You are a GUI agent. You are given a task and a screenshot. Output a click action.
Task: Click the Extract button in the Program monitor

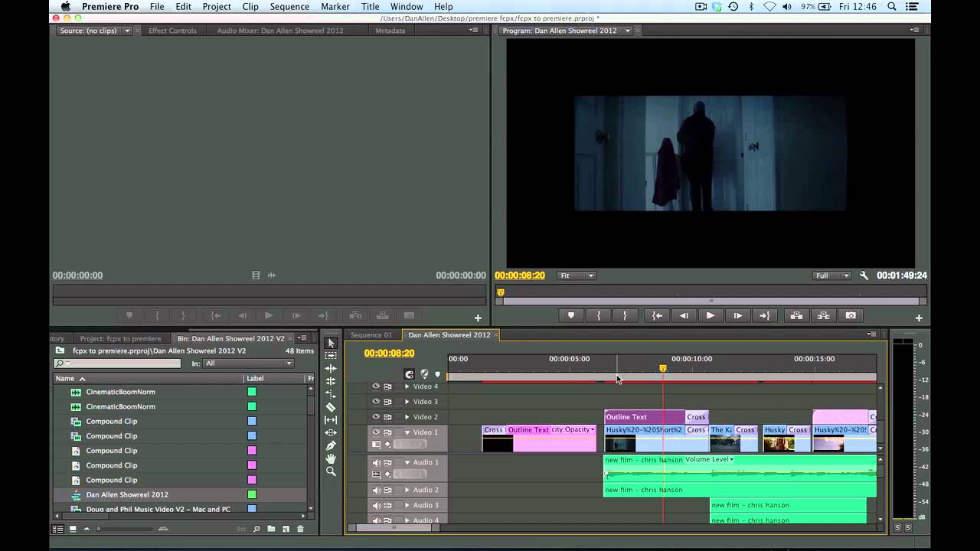pos(824,315)
